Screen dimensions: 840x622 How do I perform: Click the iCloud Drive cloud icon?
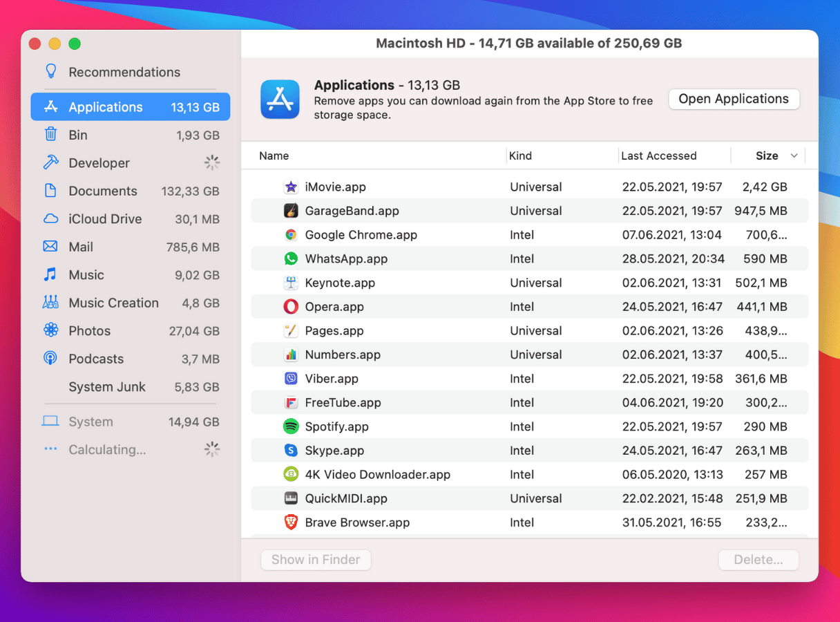coord(50,219)
